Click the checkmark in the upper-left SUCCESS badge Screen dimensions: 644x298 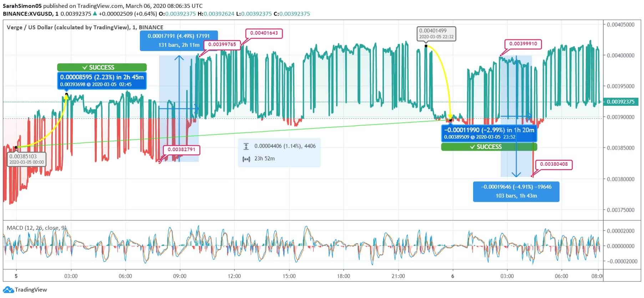(85, 68)
